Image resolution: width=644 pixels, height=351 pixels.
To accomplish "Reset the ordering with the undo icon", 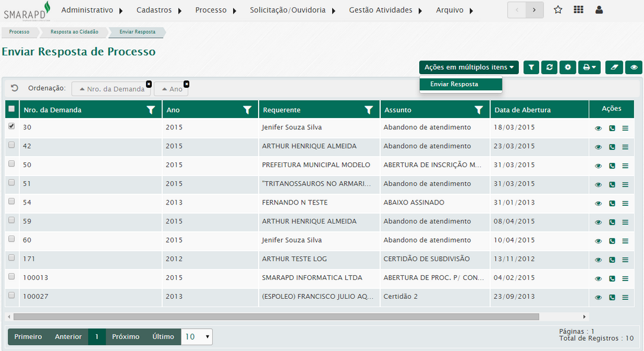I will (15, 88).
